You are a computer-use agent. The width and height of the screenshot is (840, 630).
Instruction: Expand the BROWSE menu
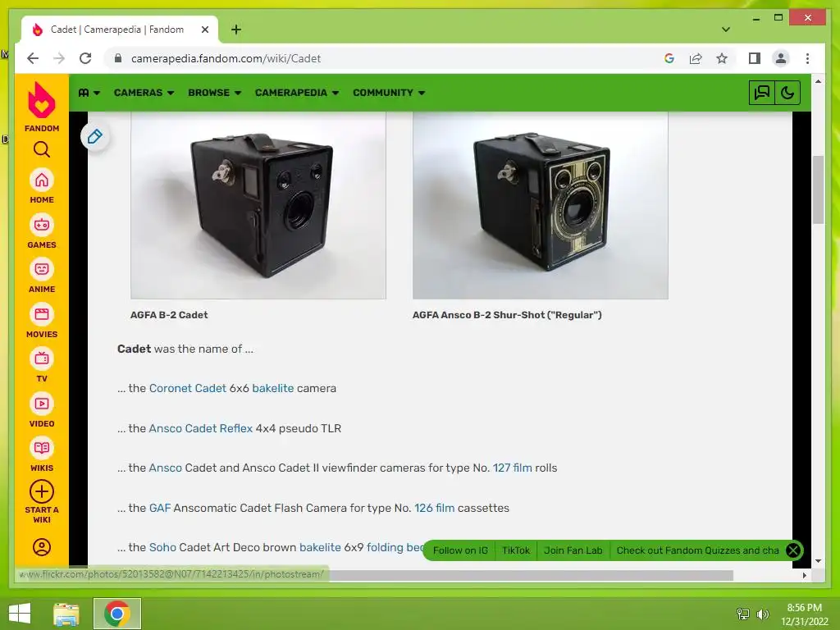pos(214,93)
